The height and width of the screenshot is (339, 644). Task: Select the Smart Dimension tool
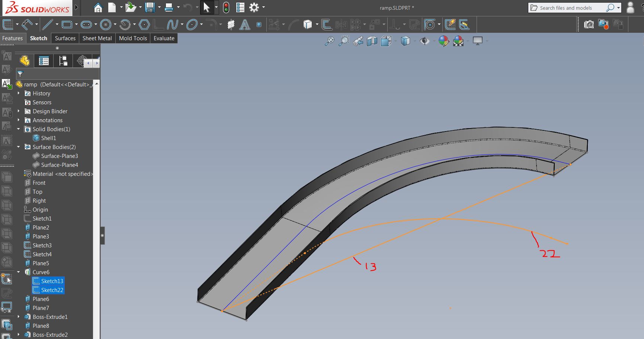click(x=28, y=25)
